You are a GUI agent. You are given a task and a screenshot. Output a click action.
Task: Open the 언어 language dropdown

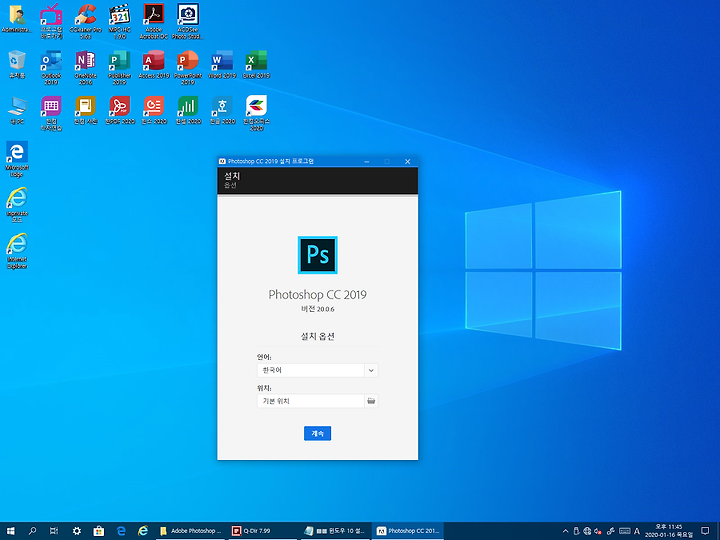[x=371, y=370]
